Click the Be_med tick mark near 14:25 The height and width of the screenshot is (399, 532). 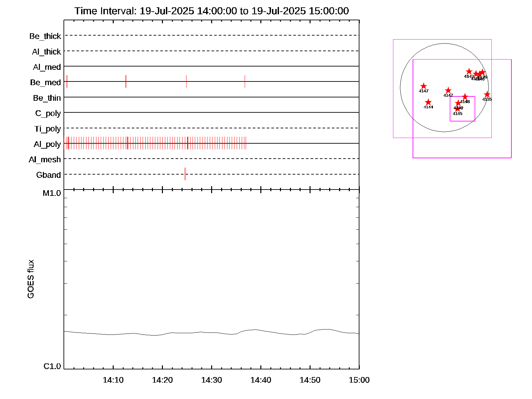click(186, 81)
